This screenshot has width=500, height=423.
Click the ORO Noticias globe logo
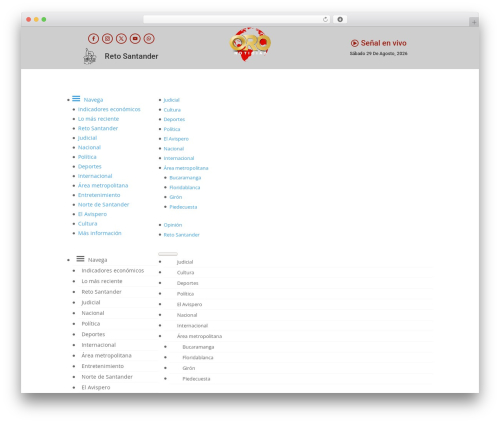click(x=250, y=44)
